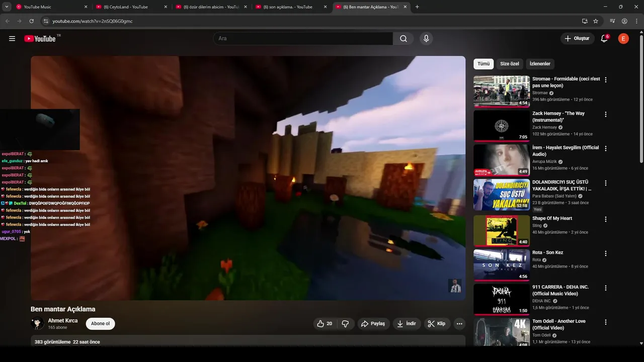Viewport: 644px width, 362px height.
Task: Click the Paylaş share button
Action: point(373,324)
